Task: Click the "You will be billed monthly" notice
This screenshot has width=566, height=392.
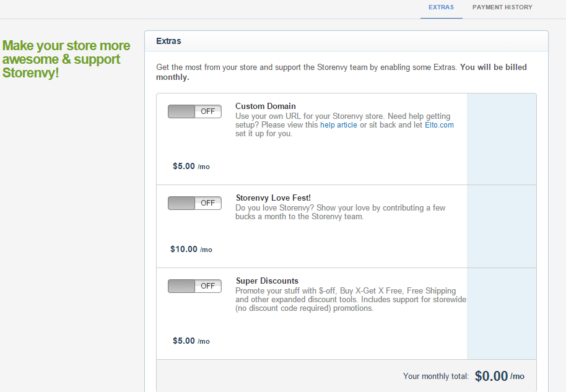Action: (493, 68)
